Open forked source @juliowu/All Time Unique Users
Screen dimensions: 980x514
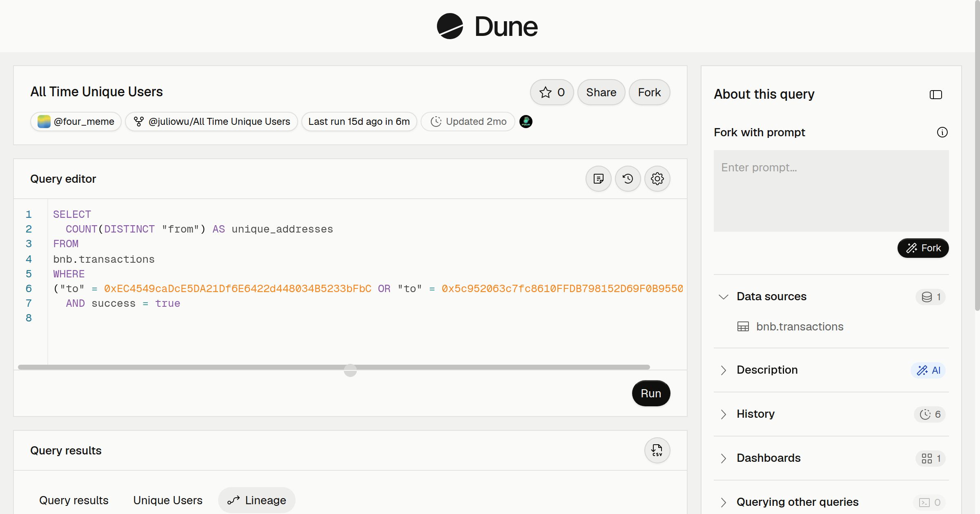click(x=212, y=122)
